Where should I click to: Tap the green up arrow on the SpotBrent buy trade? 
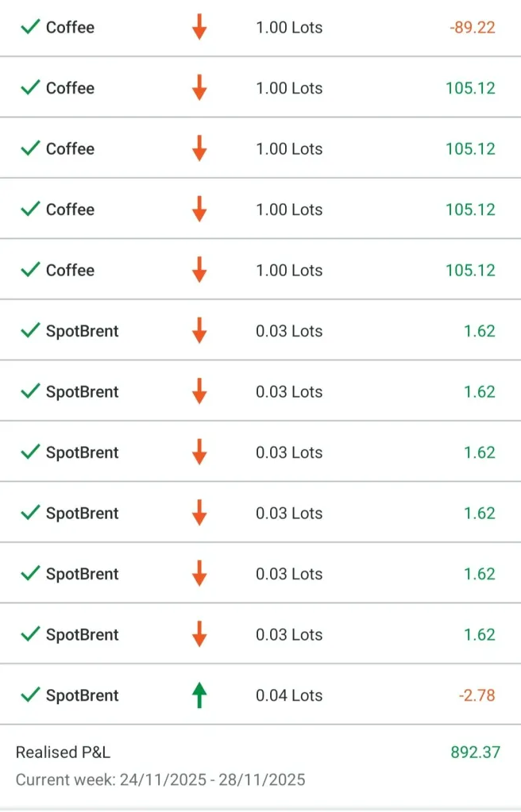coord(199,695)
